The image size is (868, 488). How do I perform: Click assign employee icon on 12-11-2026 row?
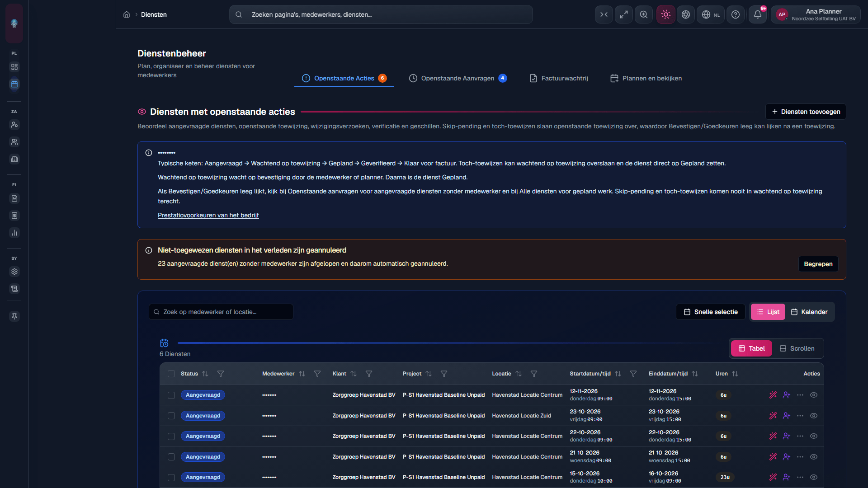787,395
